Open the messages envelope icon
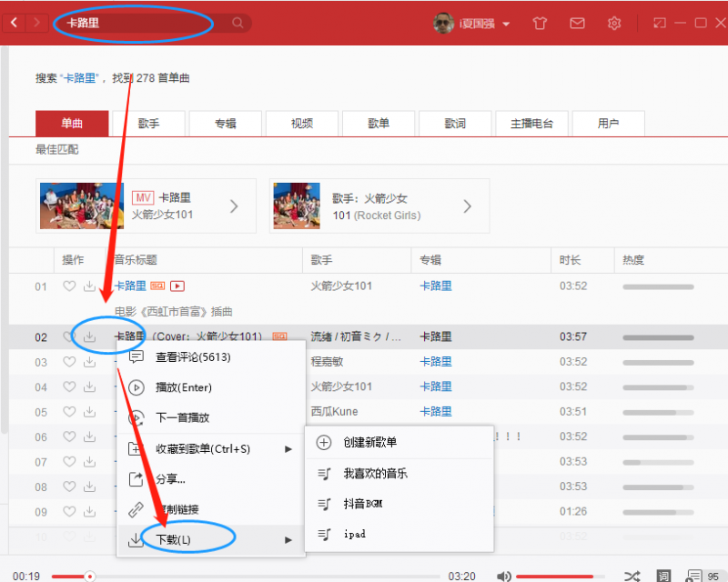 tap(577, 23)
